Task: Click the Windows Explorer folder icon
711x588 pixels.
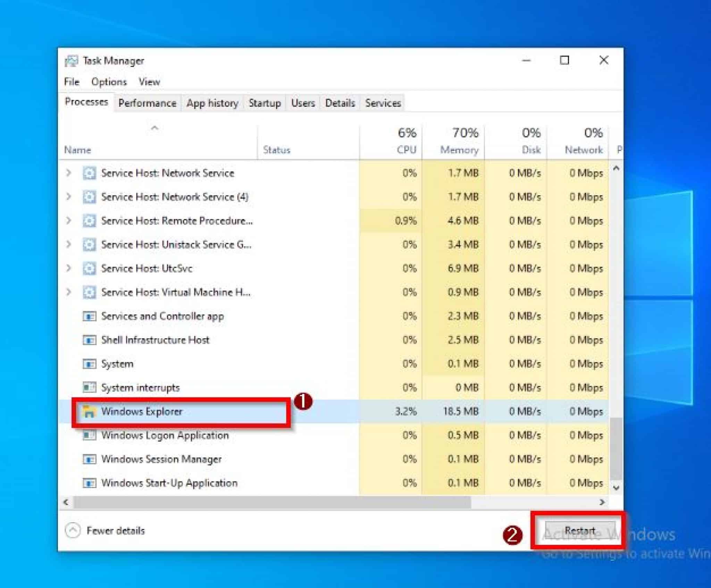Action: coord(90,411)
